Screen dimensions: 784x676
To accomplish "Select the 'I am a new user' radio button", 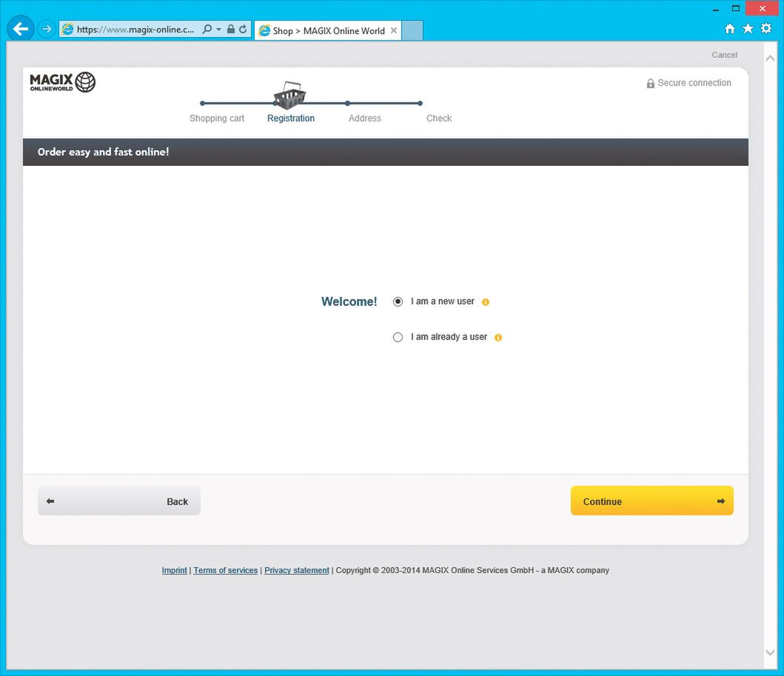I will pos(398,301).
